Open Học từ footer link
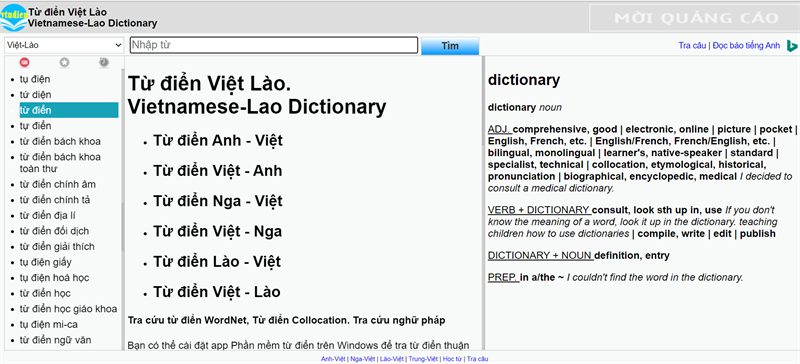The height and width of the screenshot is (364, 800). coord(452,359)
